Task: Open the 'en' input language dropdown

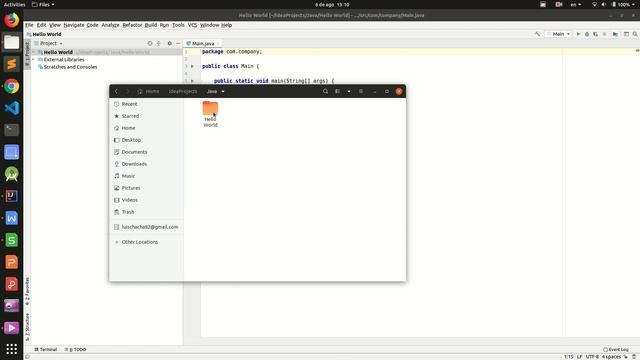Action: click(576, 4)
